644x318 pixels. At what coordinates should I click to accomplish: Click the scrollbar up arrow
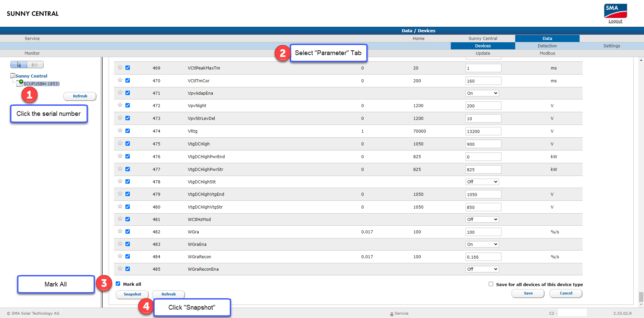pyautogui.click(x=641, y=60)
